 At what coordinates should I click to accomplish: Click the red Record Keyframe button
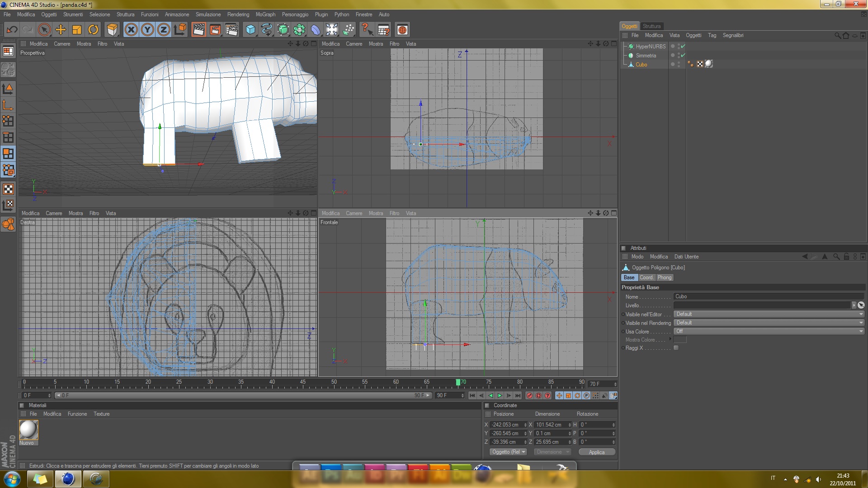coord(529,395)
